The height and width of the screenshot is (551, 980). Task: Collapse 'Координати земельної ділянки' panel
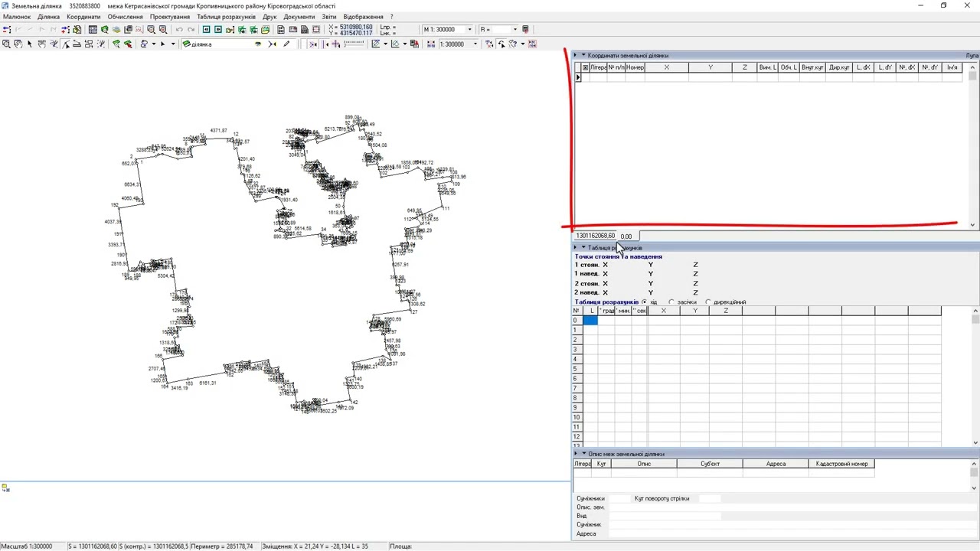pos(583,55)
